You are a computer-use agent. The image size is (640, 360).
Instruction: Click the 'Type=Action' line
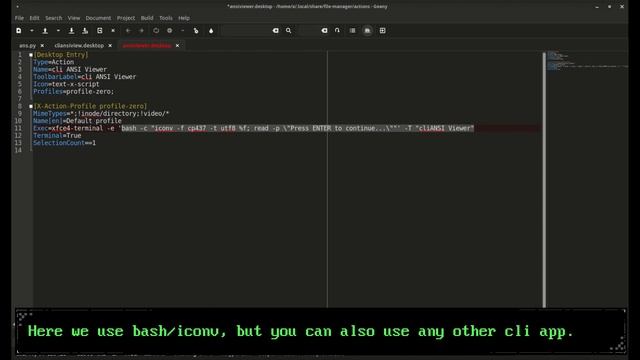[x=53, y=62]
